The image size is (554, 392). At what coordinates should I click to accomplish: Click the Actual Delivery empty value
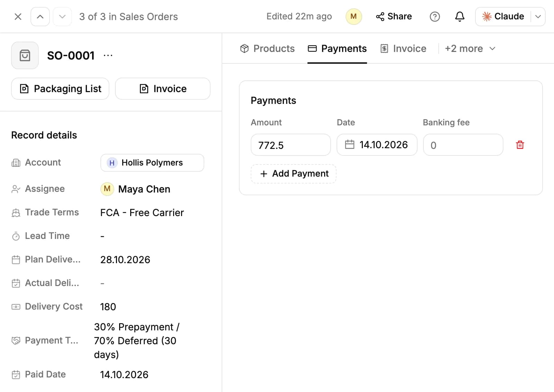(x=102, y=283)
